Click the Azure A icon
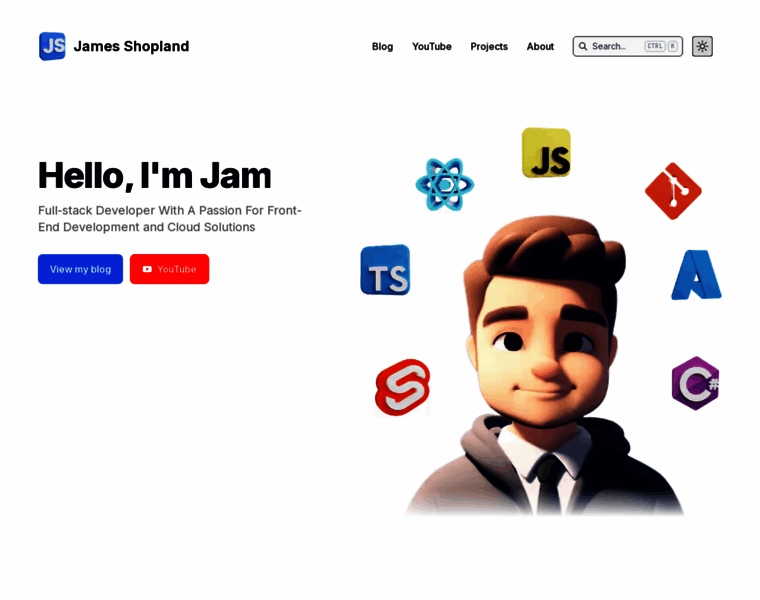Viewport: 760px width, 600px height. (697, 275)
